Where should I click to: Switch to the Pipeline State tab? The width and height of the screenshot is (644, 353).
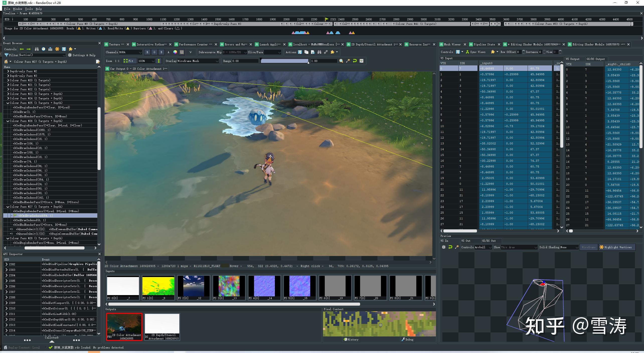pos(484,44)
